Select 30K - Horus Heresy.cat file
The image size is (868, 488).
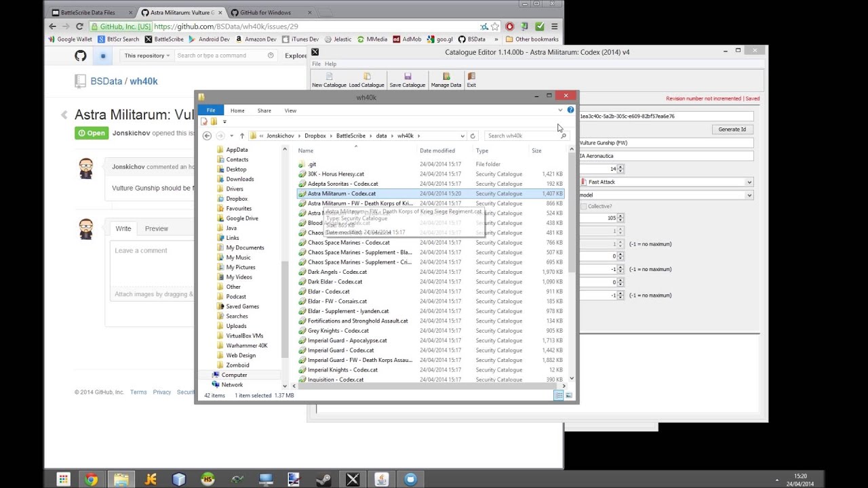tap(336, 174)
